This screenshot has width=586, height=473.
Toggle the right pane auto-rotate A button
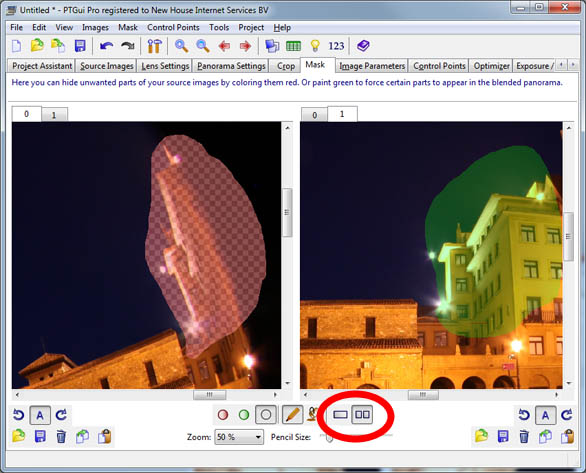(x=546, y=415)
